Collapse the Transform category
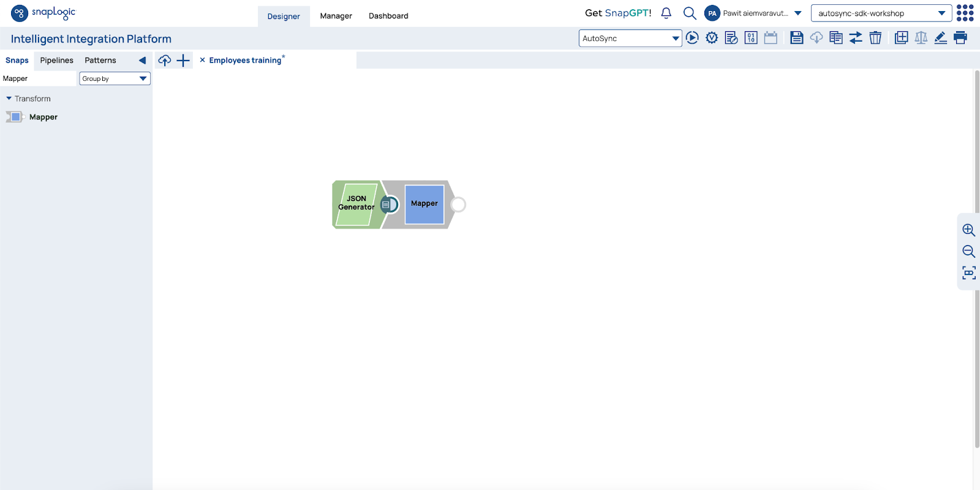The width and height of the screenshot is (980, 490). 9,99
